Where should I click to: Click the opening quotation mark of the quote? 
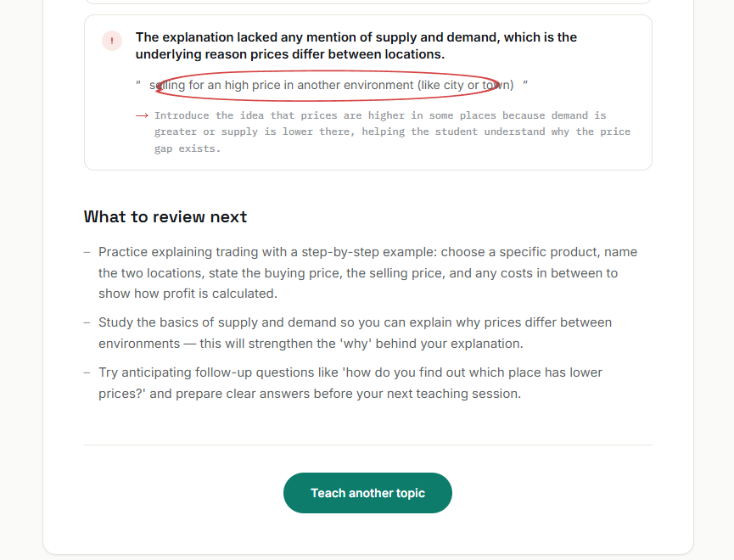coord(138,84)
